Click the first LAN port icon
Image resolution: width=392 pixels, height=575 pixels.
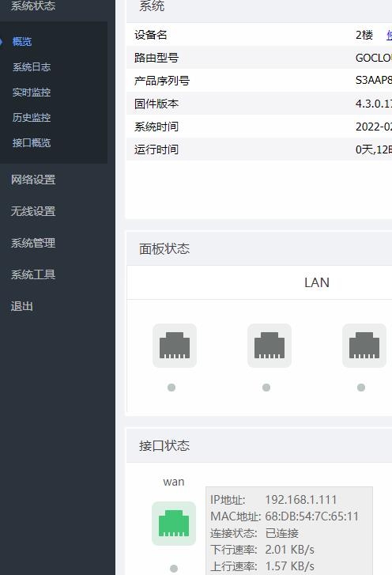(175, 346)
